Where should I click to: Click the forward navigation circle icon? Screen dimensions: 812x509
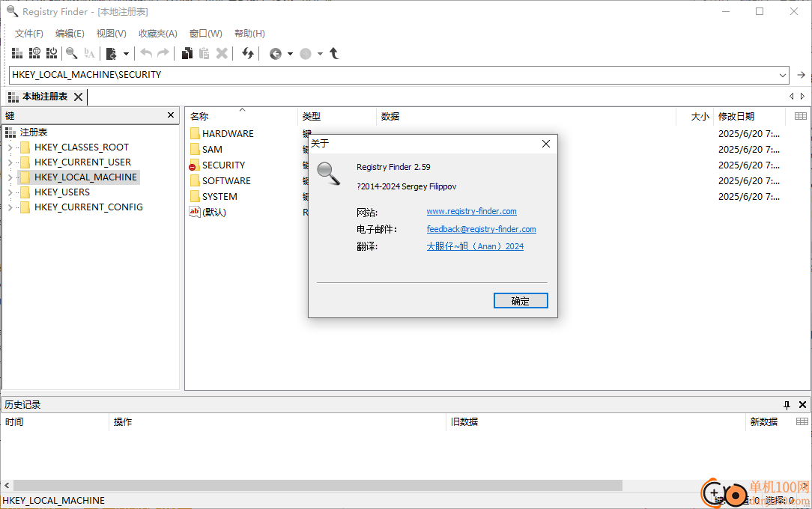(x=306, y=53)
